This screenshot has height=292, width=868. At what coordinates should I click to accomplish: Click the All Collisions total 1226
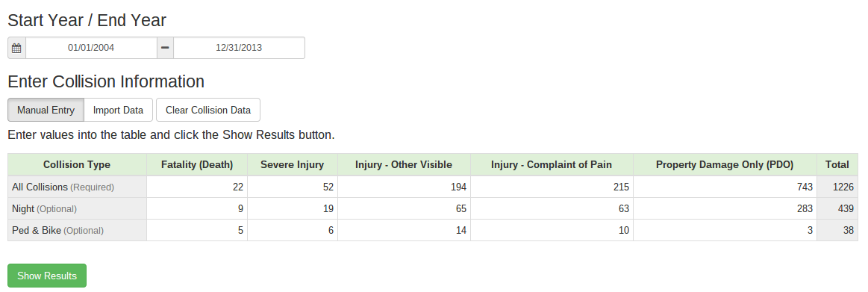837,187
